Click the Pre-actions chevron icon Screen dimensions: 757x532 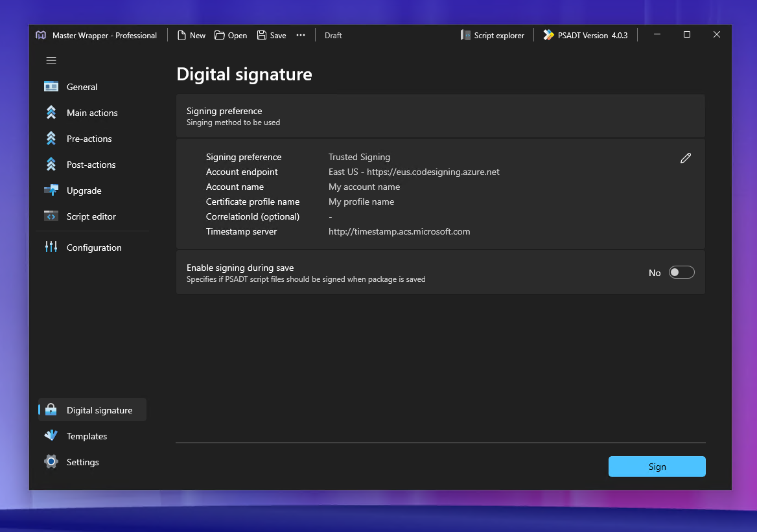point(51,139)
